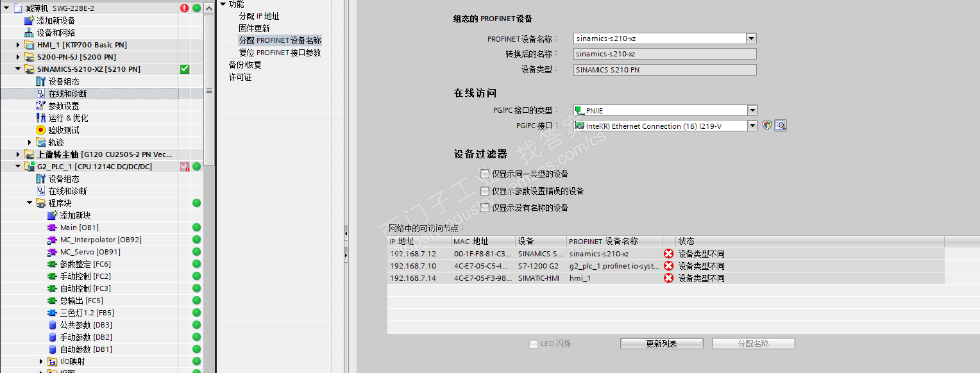Select 分配 PROFINET 设备名称 function
This screenshot has height=373, width=980.
280,40
